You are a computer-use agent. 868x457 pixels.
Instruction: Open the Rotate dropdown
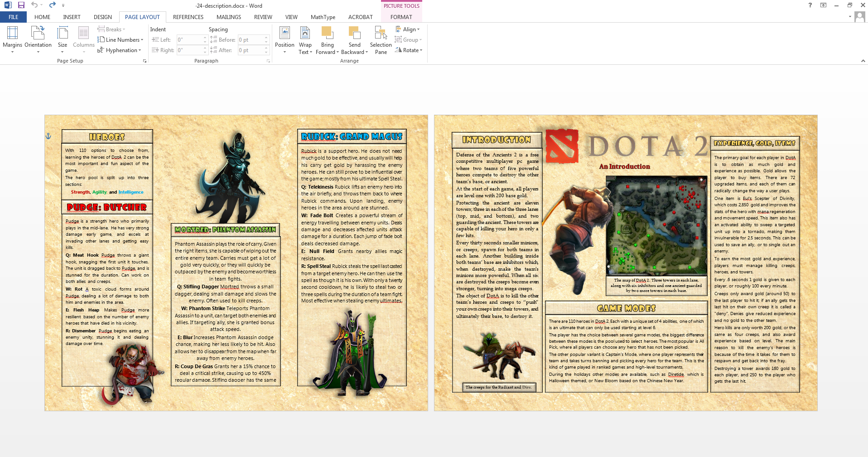pos(409,50)
